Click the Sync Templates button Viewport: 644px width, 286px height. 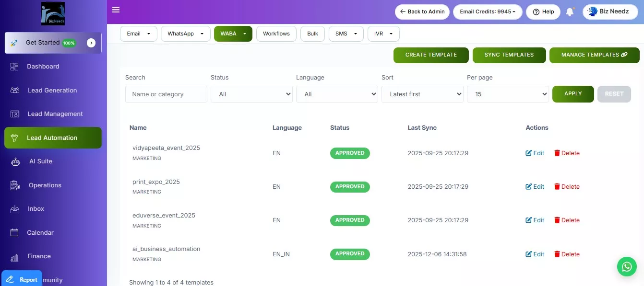(509, 55)
